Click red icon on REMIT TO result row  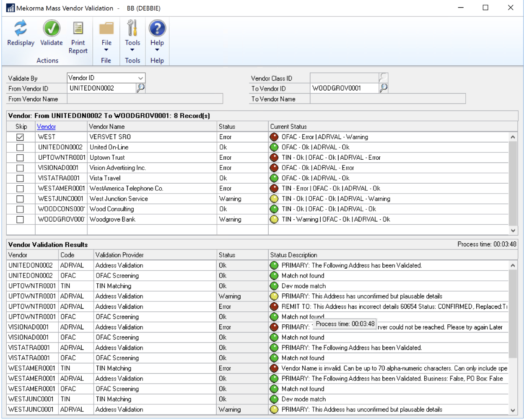pos(274,306)
